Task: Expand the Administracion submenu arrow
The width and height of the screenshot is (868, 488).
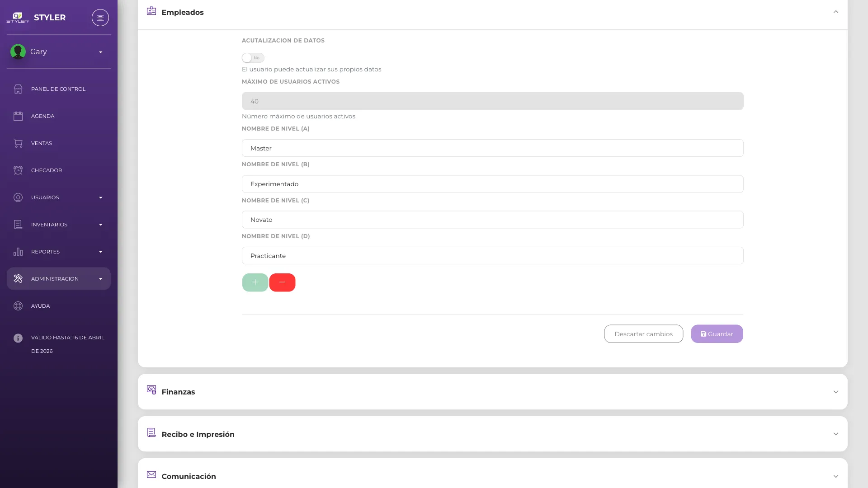Action: (101, 279)
